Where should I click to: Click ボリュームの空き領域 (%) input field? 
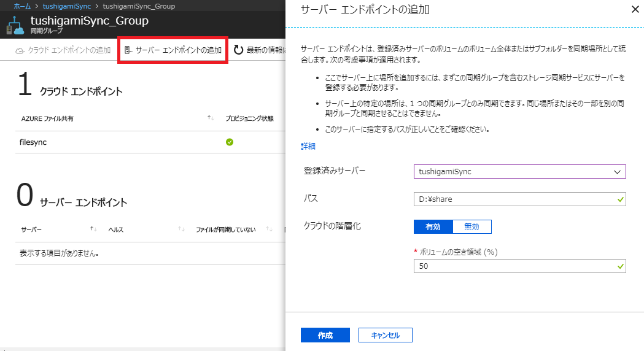(x=519, y=266)
